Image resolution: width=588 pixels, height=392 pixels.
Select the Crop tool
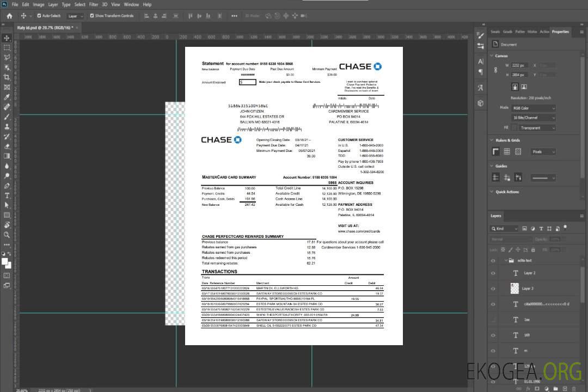coord(7,77)
